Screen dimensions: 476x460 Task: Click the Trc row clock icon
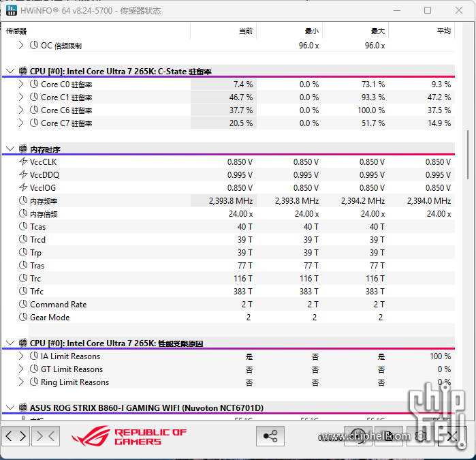click(23, 278)
